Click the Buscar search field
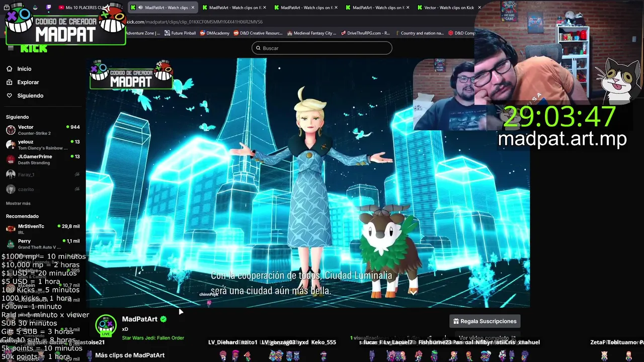The width and height of the screenshot is (644, 362). pos(322,48)
